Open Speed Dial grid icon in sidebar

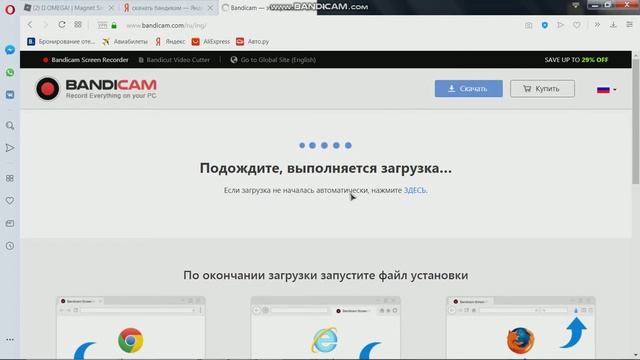click(x=10, y=178)
